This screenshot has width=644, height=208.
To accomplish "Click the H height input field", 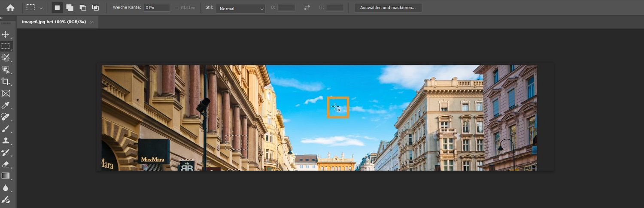I will pos(335,8).
